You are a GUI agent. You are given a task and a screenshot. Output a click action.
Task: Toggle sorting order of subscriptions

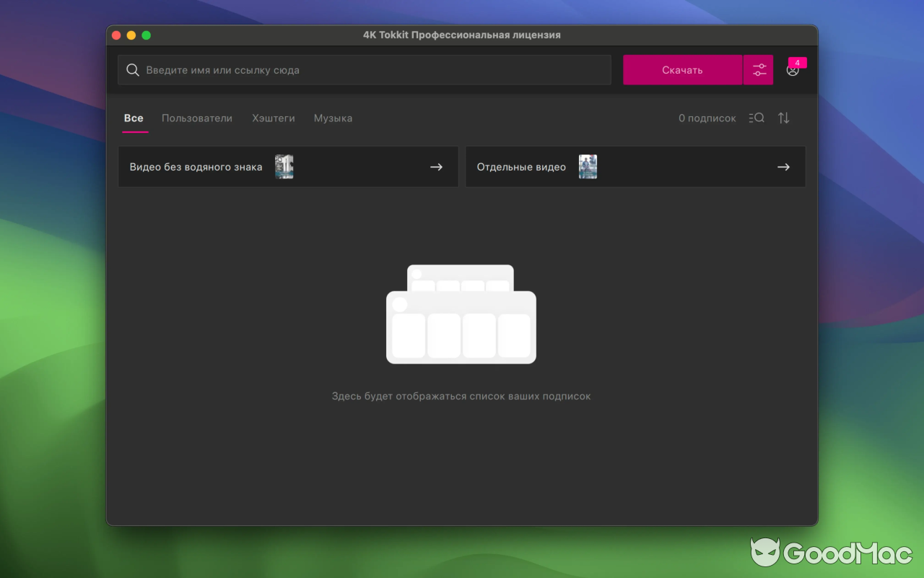pos(783,118)
